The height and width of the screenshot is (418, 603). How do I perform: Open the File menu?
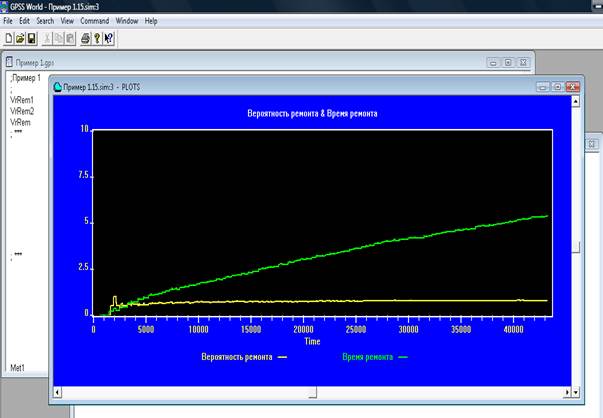8,21
